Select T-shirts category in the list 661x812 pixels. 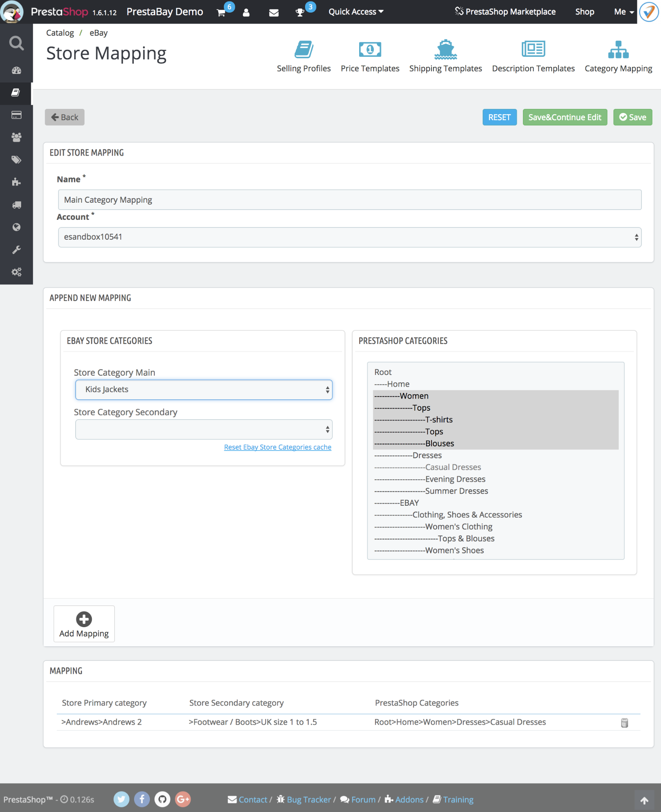tap(496, 420)
